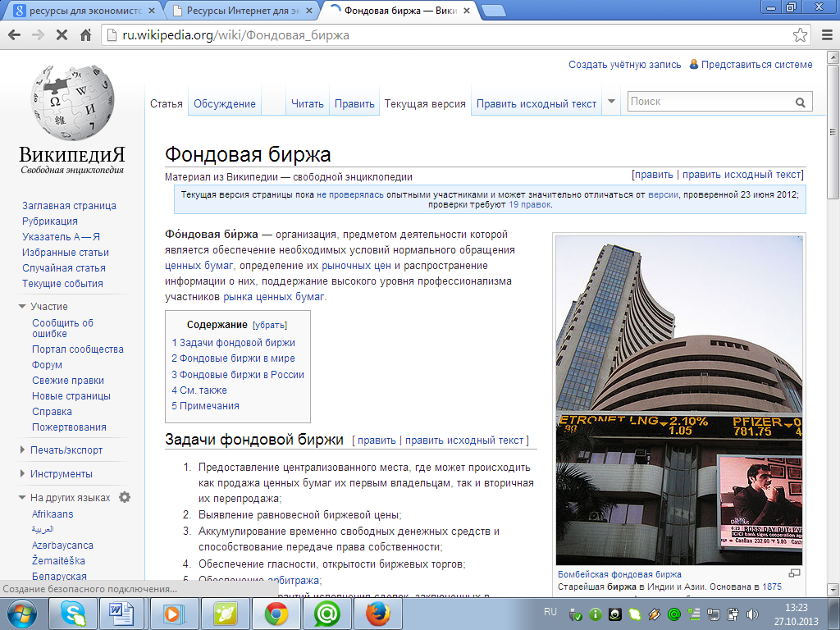
Task: Click Создать учётную запись link
Action: click(x=624, y=65)
